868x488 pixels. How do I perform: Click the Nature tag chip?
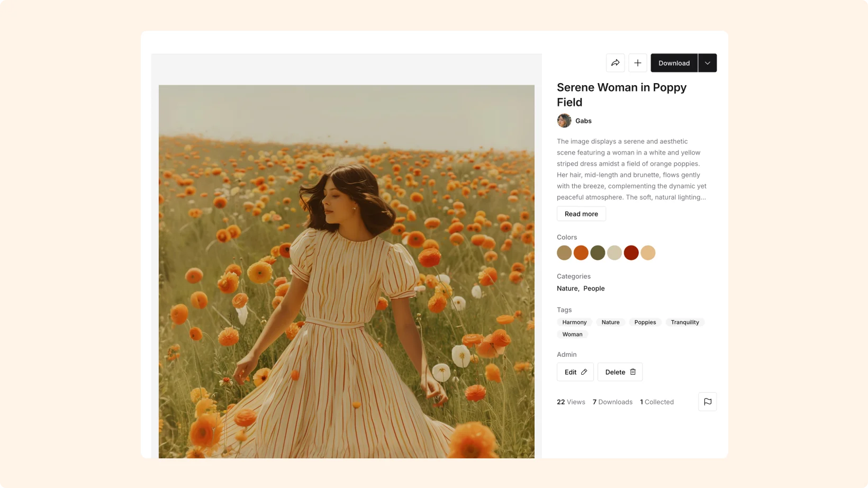click(x=610, y=322)
